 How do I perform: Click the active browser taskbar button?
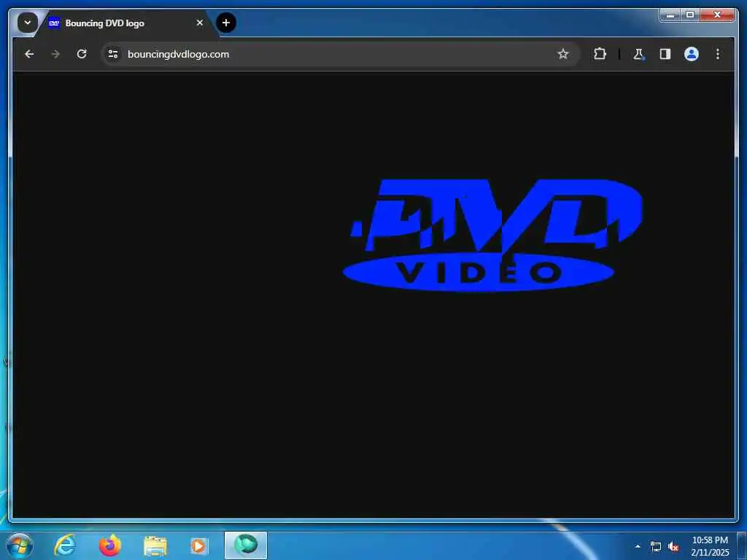pos(246,545)
